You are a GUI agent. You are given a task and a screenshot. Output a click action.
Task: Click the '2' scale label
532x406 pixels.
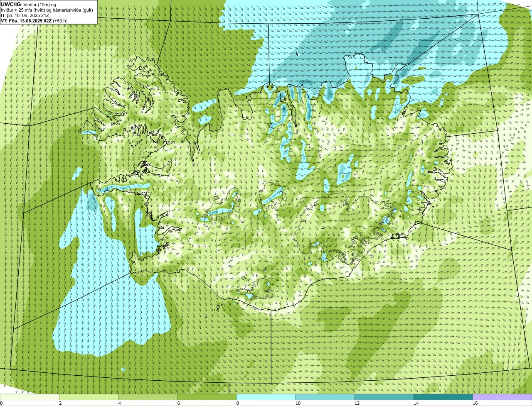[x=61, y=403]
